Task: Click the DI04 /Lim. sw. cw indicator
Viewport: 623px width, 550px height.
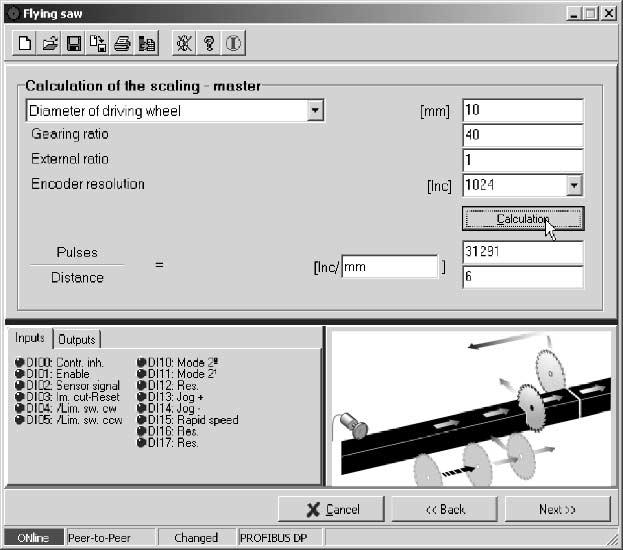Action: (19, 408)
